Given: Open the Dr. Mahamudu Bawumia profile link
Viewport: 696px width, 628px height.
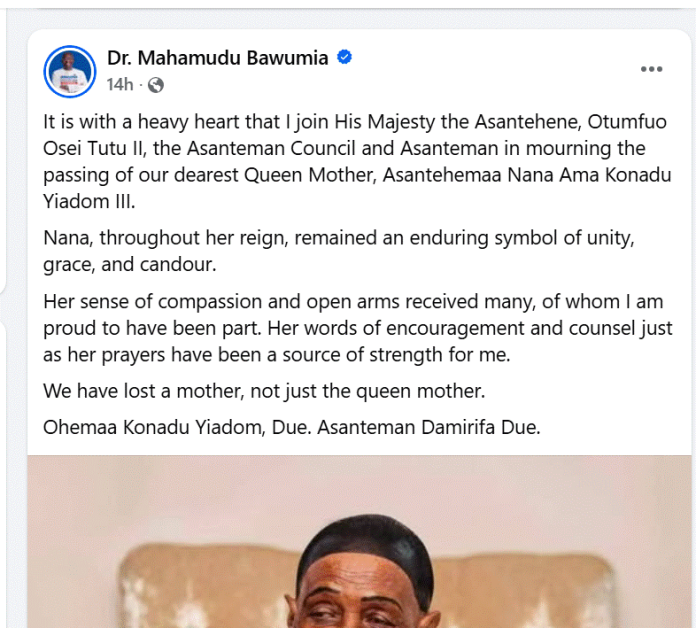Looking at the screenshot, I should pyautogui.click(x=217, y=58).
